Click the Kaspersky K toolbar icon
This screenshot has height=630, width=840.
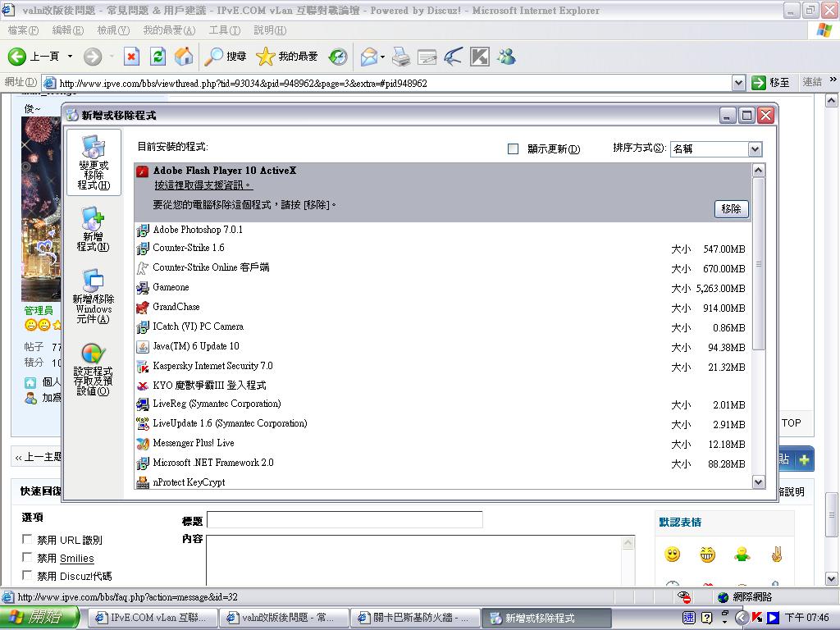[x=479, y=57]
